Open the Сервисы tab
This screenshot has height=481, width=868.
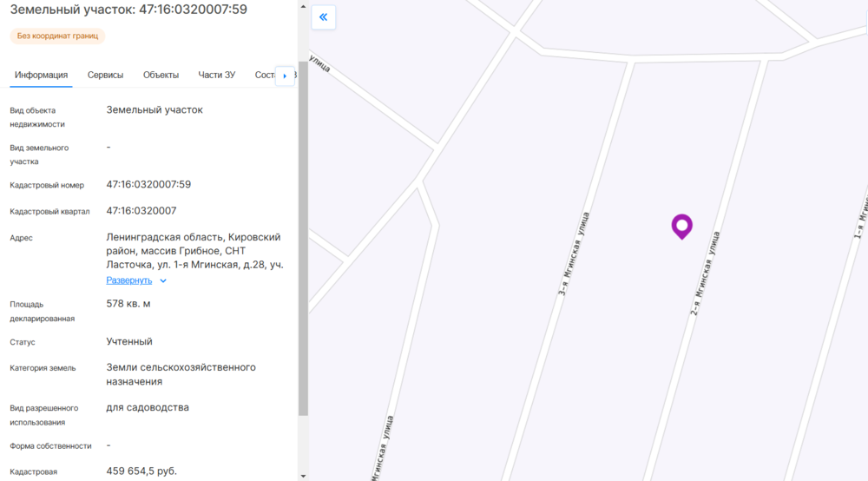pyautogui.click(x=105, y=75)
